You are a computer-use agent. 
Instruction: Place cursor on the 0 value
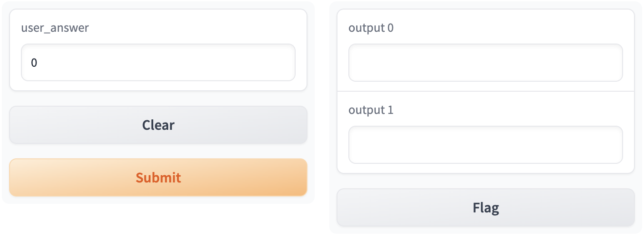point(34,63)
